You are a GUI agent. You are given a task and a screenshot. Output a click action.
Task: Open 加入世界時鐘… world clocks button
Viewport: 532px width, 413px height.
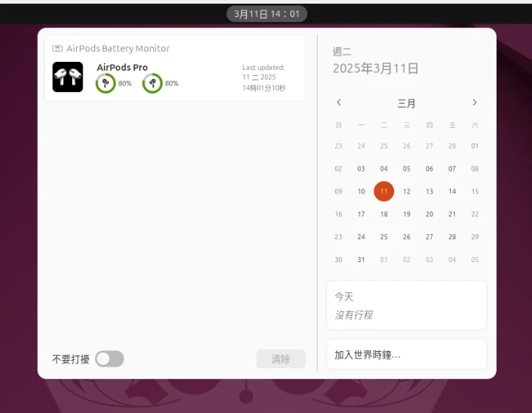pyautogui.click(x=407, y=355)
